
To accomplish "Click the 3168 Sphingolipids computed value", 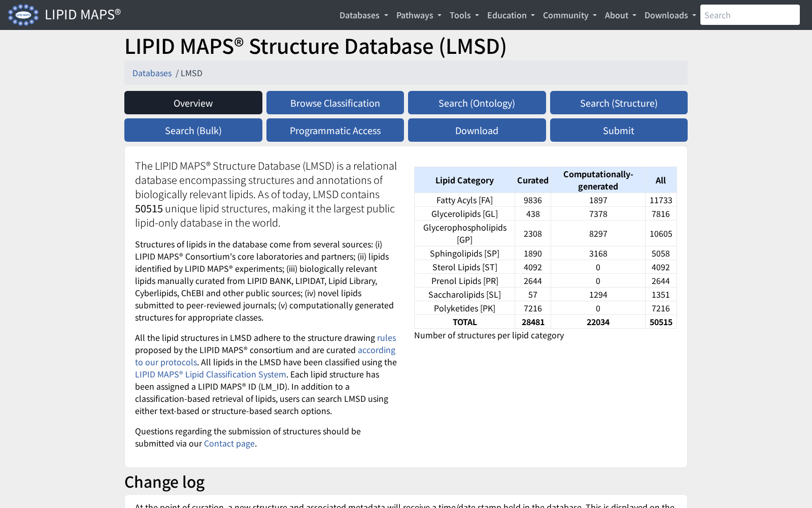I will pyautogui.click(x=598, y=253).
